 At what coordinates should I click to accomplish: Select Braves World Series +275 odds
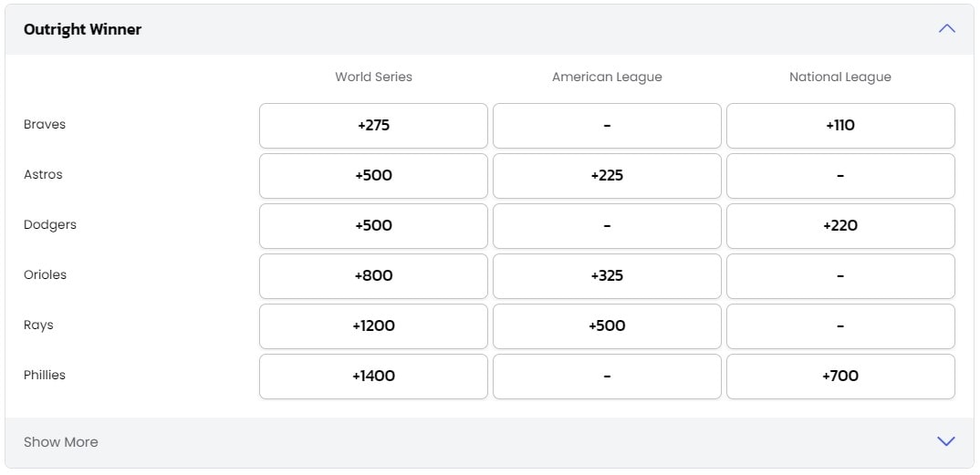[x=374, y=126]
